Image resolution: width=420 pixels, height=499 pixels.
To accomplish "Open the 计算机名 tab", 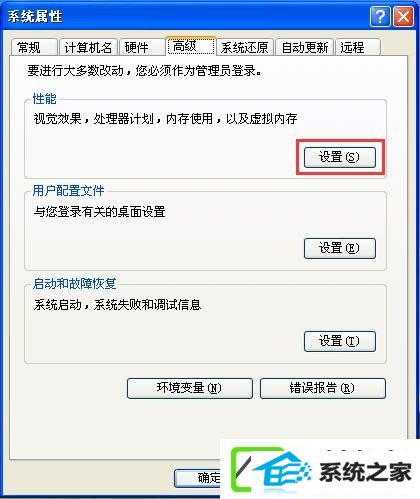I will pos(88,47).
